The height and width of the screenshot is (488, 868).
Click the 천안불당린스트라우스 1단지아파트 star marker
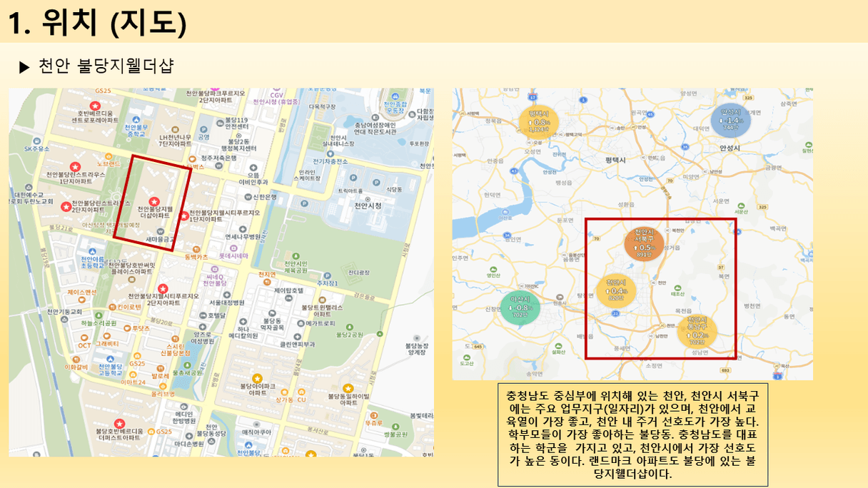(x=75, y=166)
